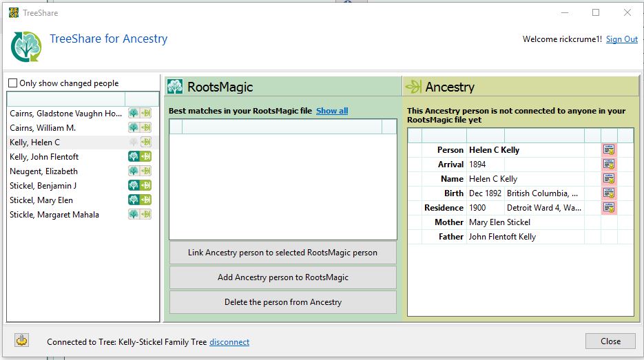The image size is (644, 360).
Task: Click Ancestry arrow icon beside Kelly, Helen C
Action: click(x=145, y=142)
